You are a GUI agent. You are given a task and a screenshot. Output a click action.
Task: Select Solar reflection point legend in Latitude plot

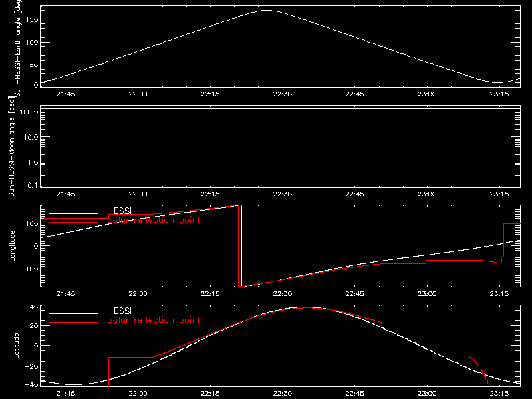point(154,320)
